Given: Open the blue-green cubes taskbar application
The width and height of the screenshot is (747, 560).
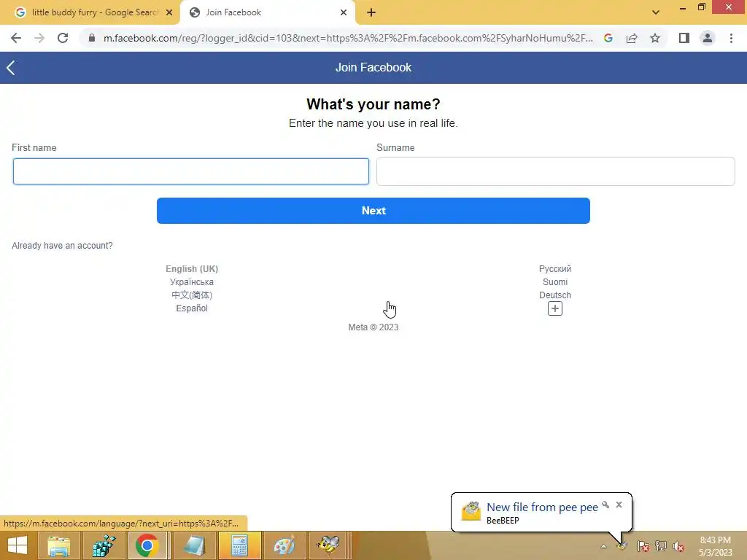Looking at the screenshot, I should pyautogui.click(x=104, y=545).
